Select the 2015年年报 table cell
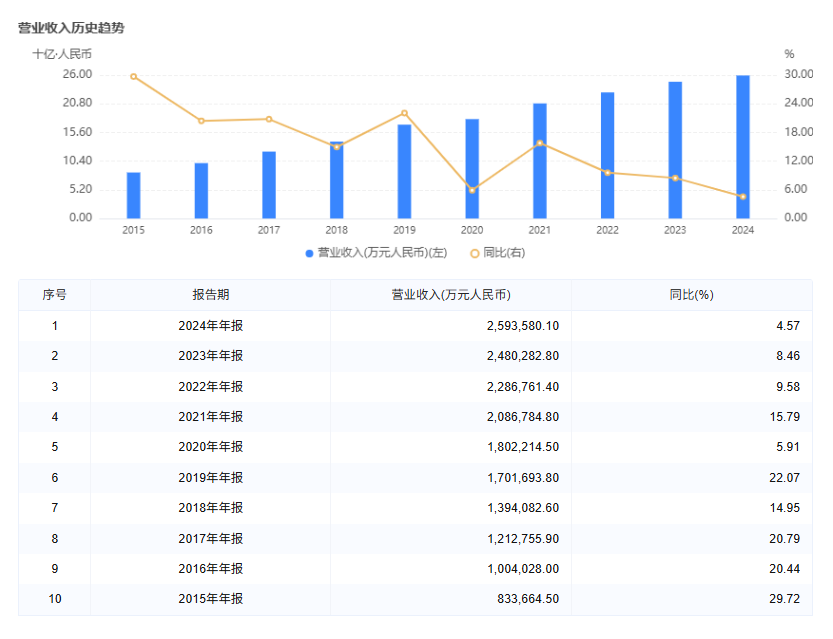 pyautogui.click(x=211, y=599)
